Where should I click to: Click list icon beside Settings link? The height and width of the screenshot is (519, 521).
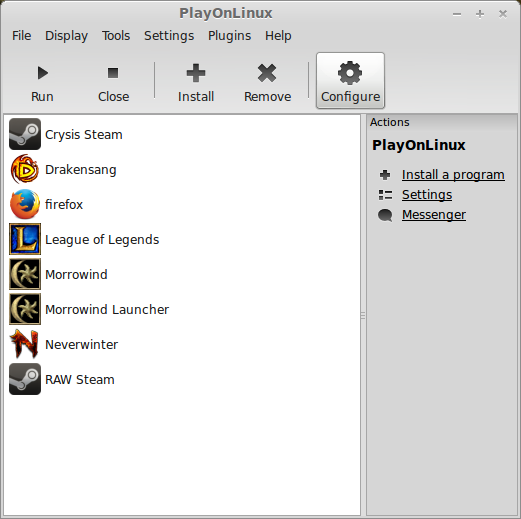coord(385,195)
